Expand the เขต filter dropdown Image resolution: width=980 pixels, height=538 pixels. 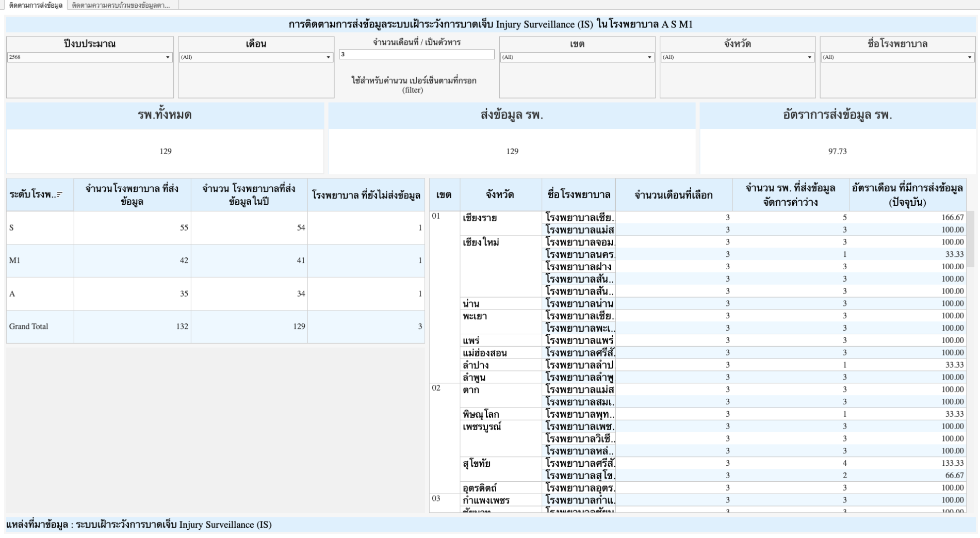pos(577,57)
